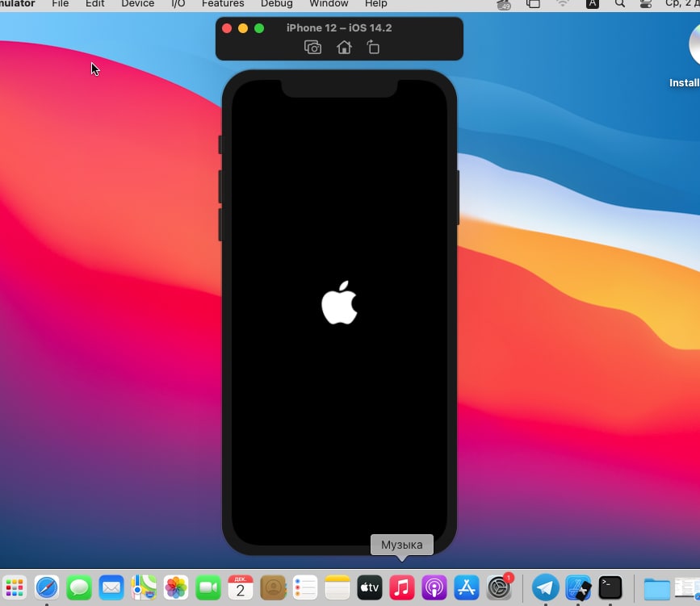The width and height of the screenshot is (700, 606).
Task: Open Control Center in the menu bar
Action: (646, 3)
